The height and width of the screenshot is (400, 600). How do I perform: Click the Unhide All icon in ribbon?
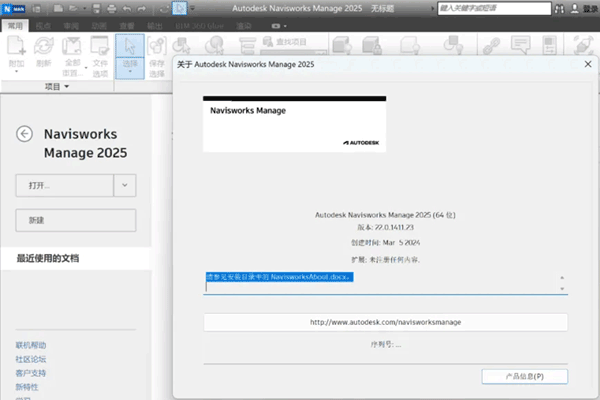pyautogui.click(x=453, y=45)
